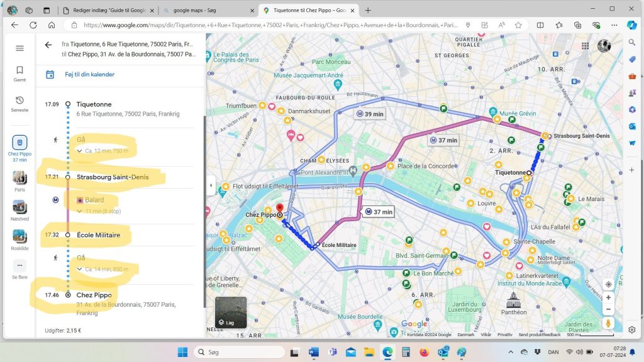Click the my-location button on map
Viewport: 644px width, 362px height.
point(608,285)
